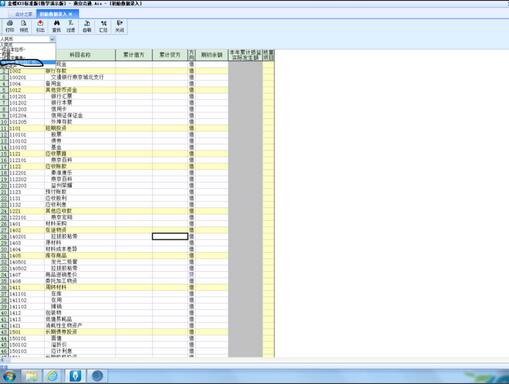This screenshot has width=509, height=384.
Task: Click the 科目名称 column header
Action: click(x=80, y=55)
